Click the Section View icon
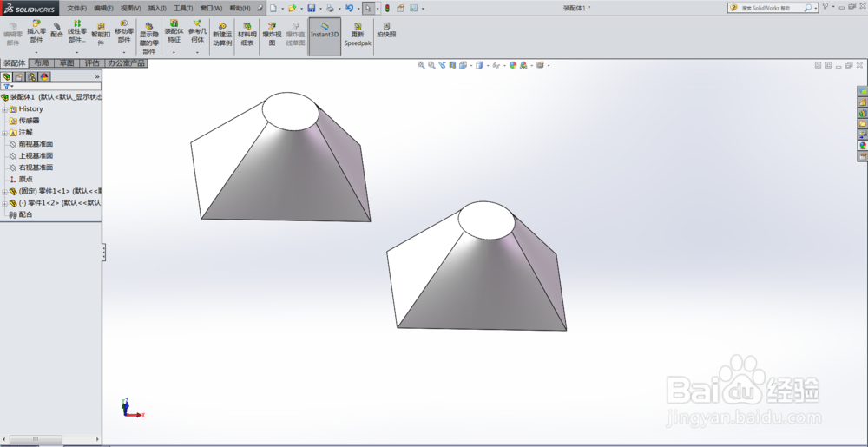The image size is (868, 447). coord(452,65)
